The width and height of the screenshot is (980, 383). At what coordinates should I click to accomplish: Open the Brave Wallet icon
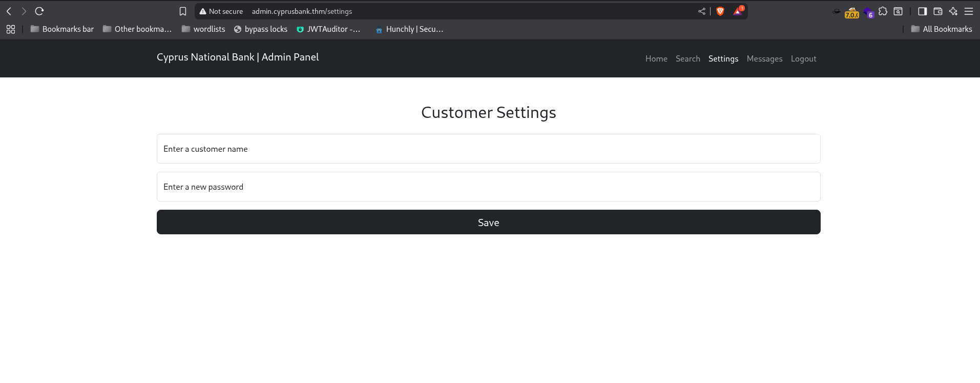938,11
